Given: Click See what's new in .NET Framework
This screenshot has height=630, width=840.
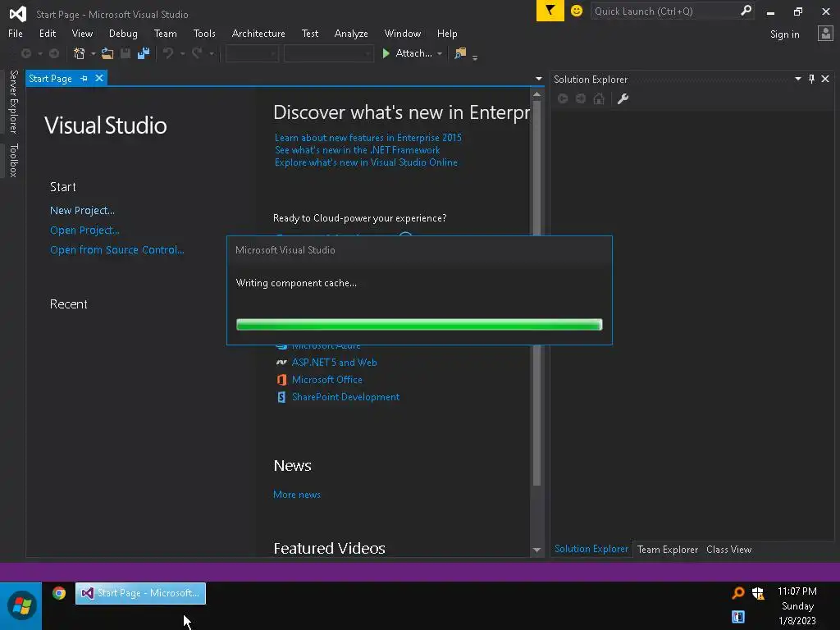Looking at the screenshot, I should [x=358, y=150].
